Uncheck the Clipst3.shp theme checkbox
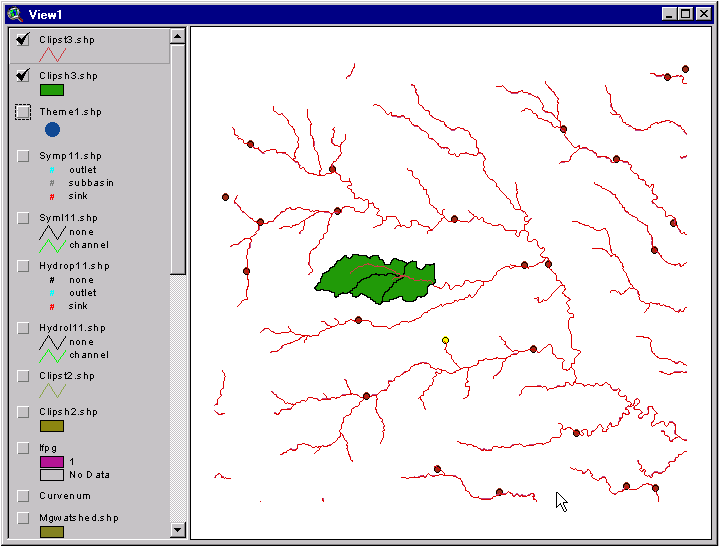Image resolution: width=720 pixels, height=547 pixels. tap(23, 40)
